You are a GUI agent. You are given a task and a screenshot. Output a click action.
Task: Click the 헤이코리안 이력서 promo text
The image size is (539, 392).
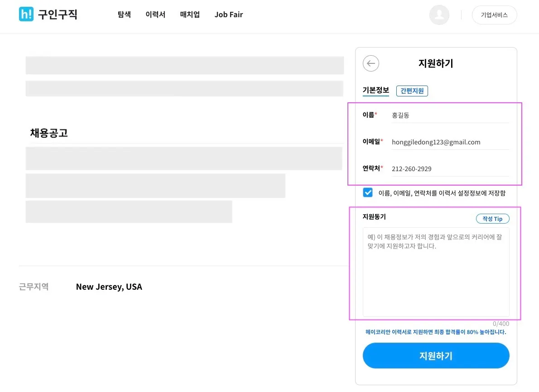[x=435, y=332]
